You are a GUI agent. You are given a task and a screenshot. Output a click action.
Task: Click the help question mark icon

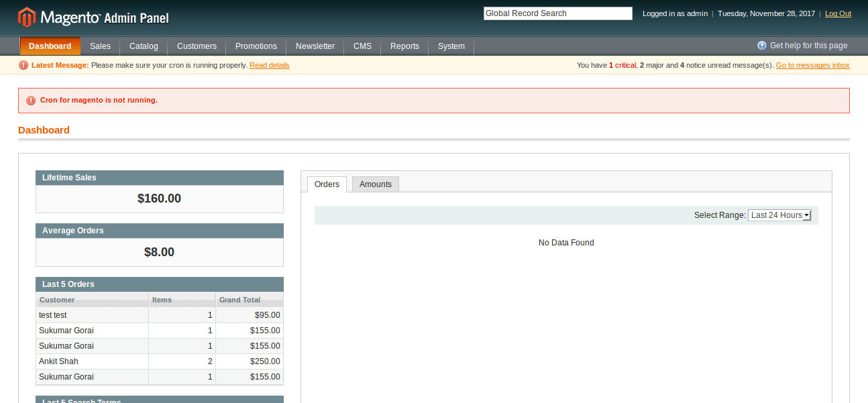[x=762, y=46]
